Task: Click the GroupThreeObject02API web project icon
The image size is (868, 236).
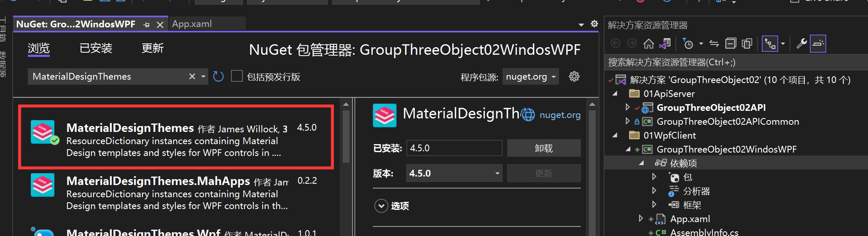Action: click(647, 108)
